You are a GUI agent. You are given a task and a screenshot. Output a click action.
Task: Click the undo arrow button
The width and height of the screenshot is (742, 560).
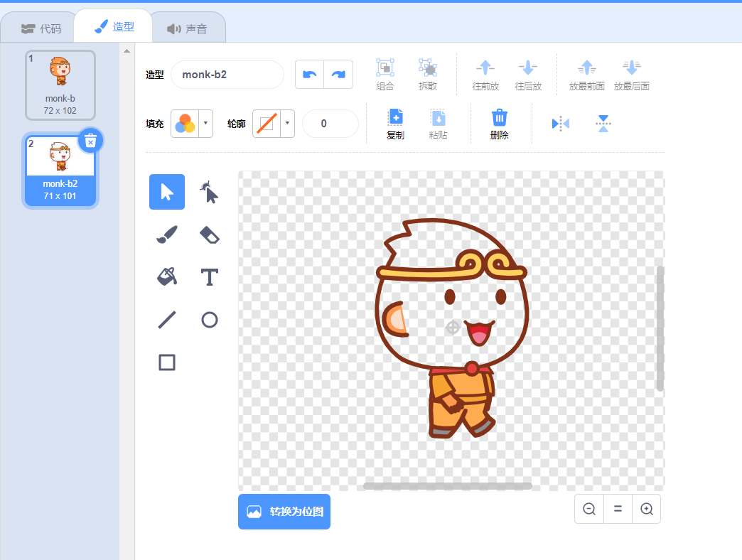pyautogui.click(x=309, y=74)
